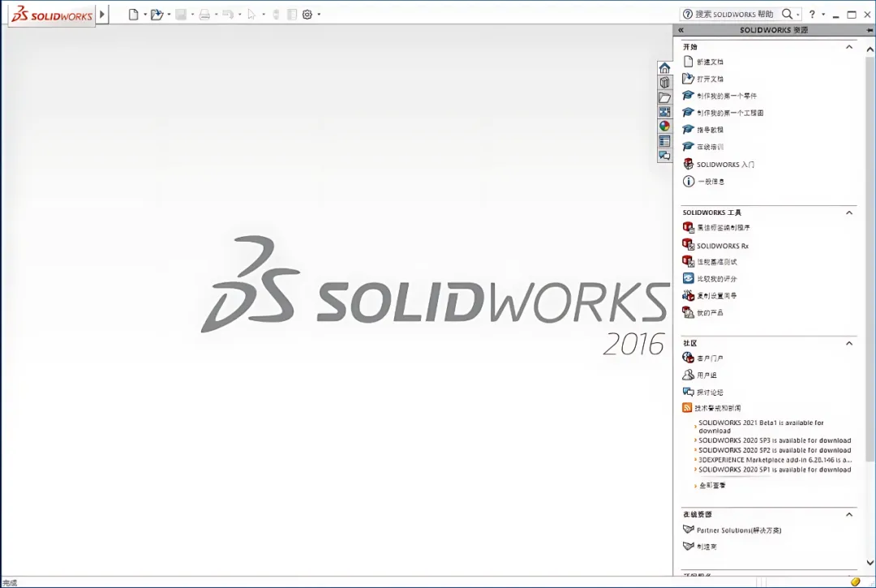
Task: Click the Undo toolbar icon
Action: (228, 15)
